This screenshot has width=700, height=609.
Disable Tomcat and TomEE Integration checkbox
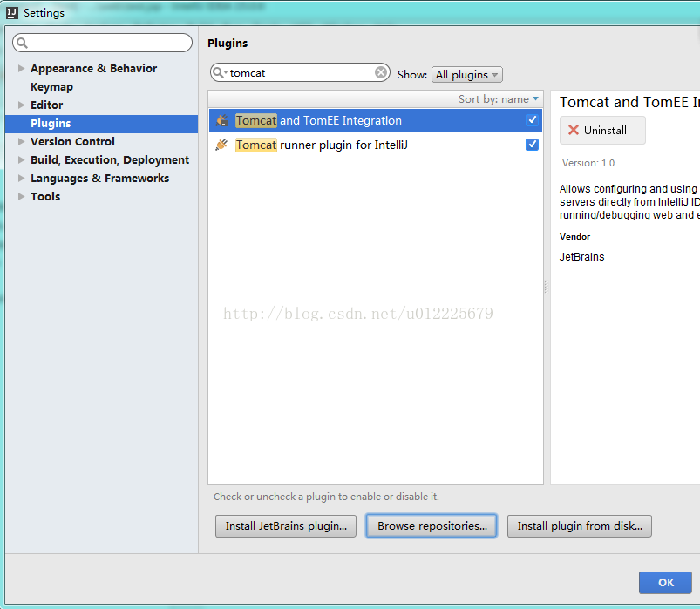pos(532,120)
